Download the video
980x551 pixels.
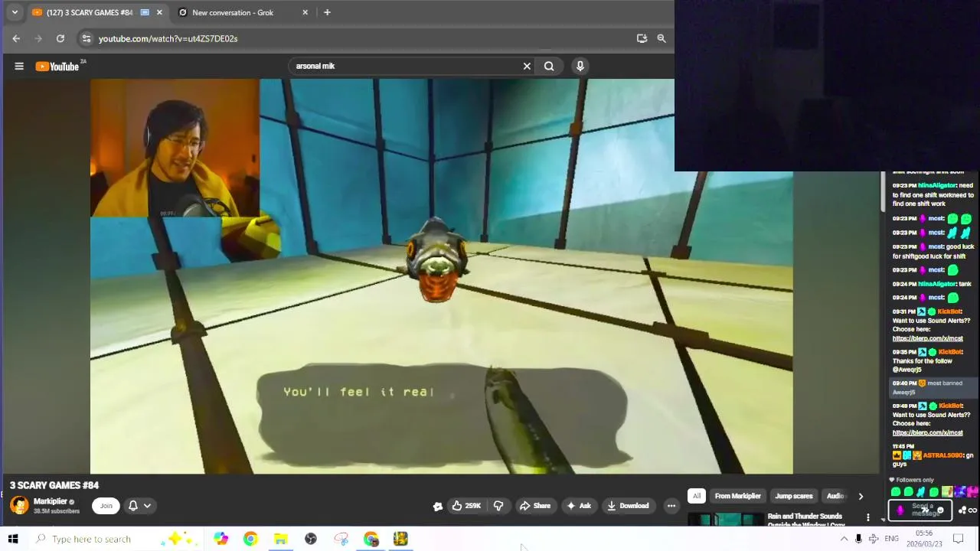628,505
